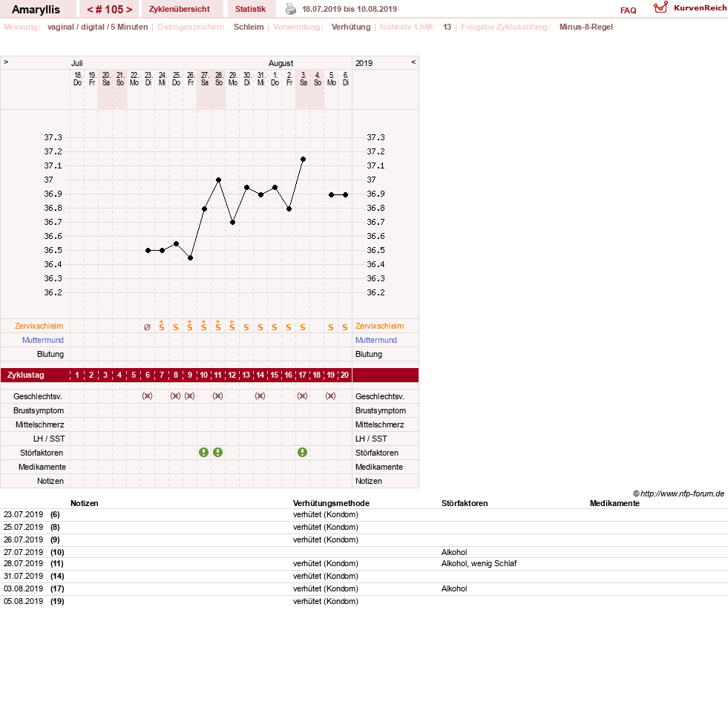Click temperature point on 3. Sa at 37.15
The height and width of the screenshot is (725, 728).
point(304,160)
